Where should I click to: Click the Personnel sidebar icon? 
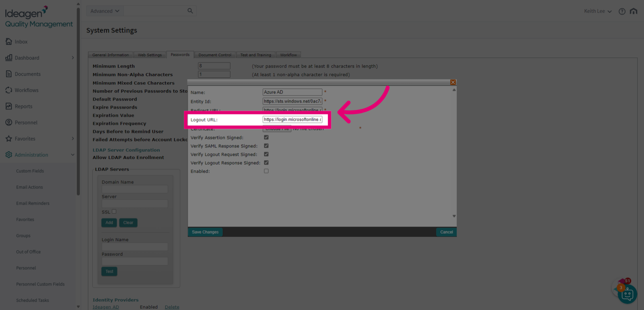click(x=9, y=122)
